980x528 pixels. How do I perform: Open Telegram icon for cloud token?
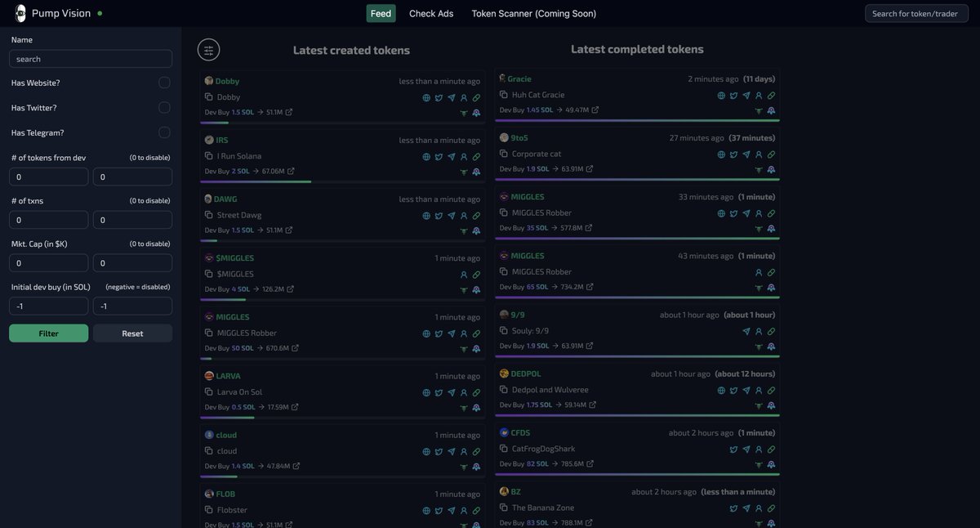coord(451,451)
